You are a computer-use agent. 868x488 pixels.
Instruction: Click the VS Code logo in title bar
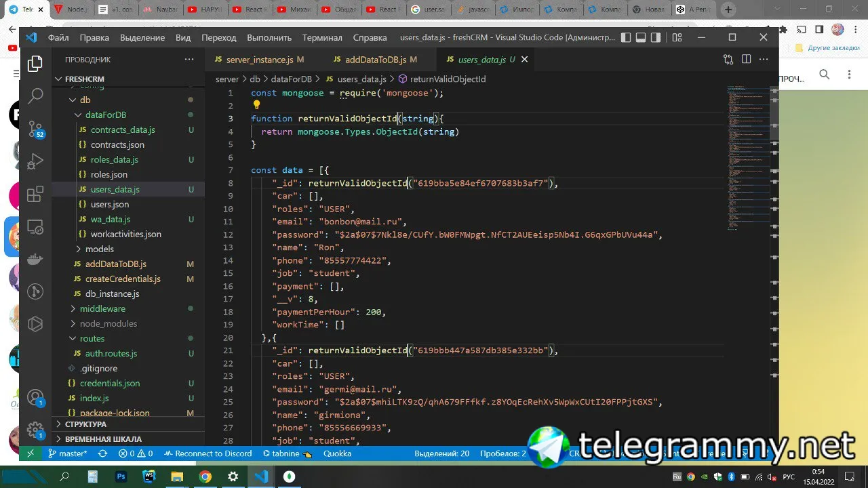tap(31, 38)
